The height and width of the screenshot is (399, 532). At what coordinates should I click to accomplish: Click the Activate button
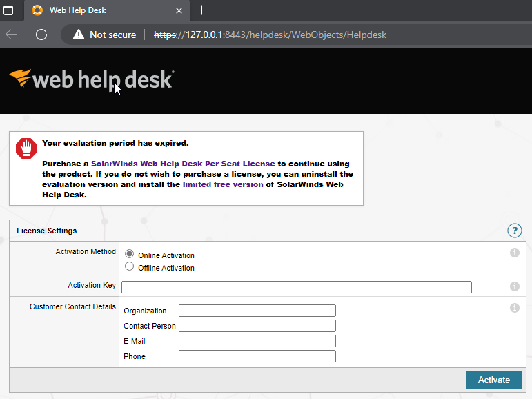point(493,380)
